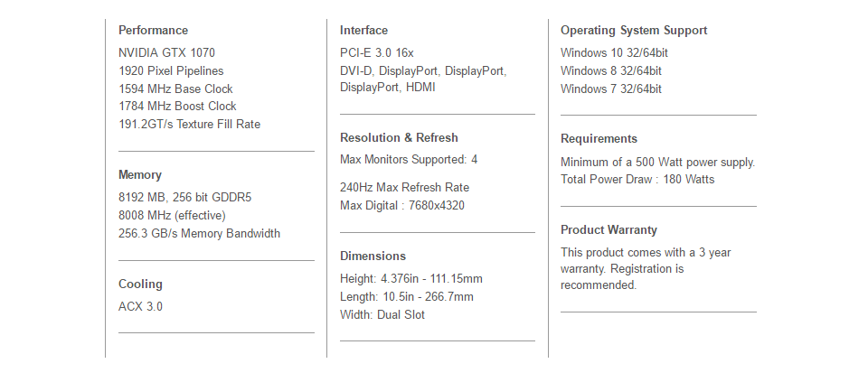Screen dimensions: 868x373
Task: Click the NVIDIA GTX 1070 text
Action: pos(166,53)
